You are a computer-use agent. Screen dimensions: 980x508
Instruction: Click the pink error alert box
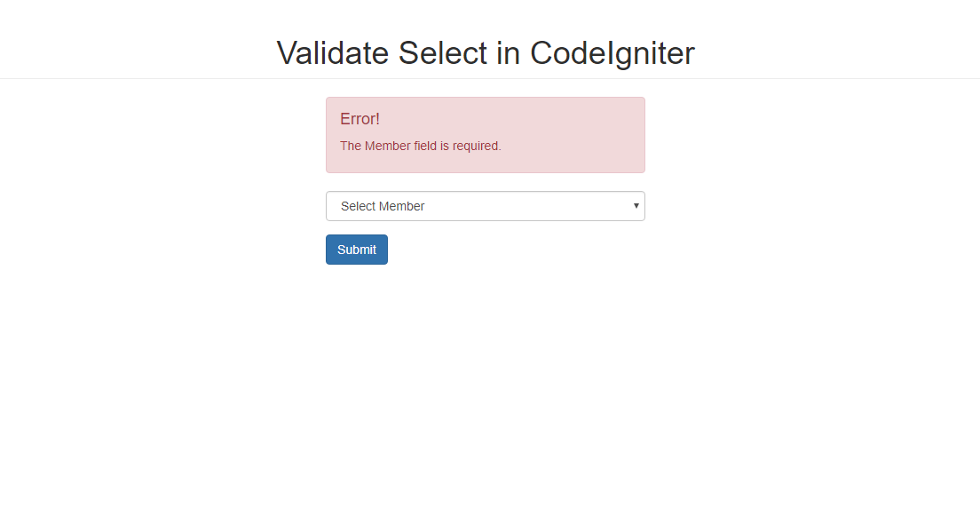[x=485, y=135]
